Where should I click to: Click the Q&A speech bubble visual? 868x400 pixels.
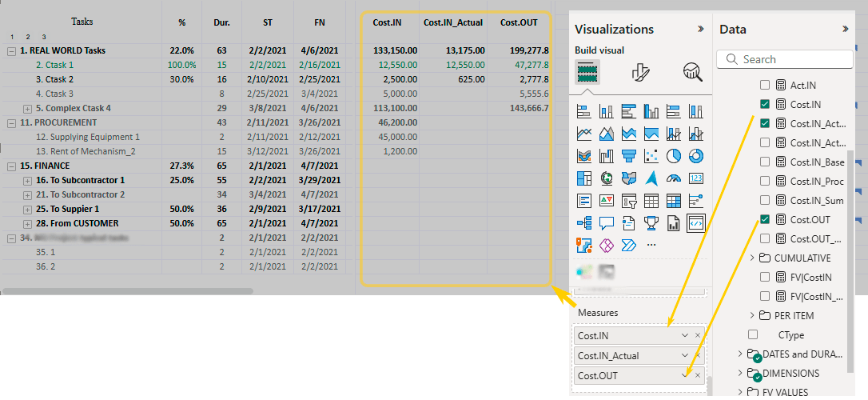(x=607, y=222)
